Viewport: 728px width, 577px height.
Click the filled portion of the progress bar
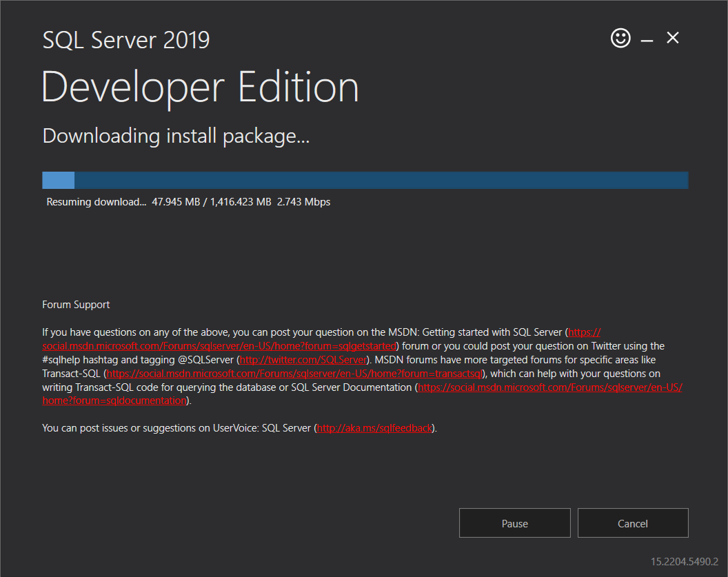58,180
